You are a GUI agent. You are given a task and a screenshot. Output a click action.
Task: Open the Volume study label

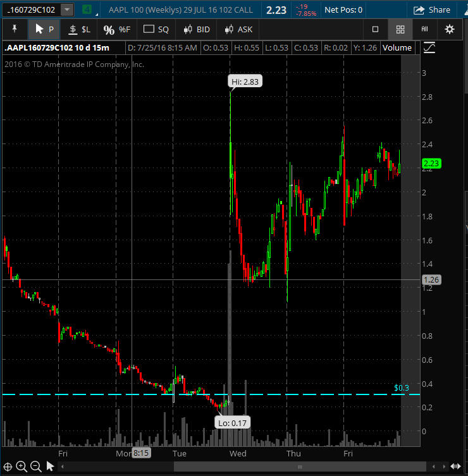click(397, 47)
